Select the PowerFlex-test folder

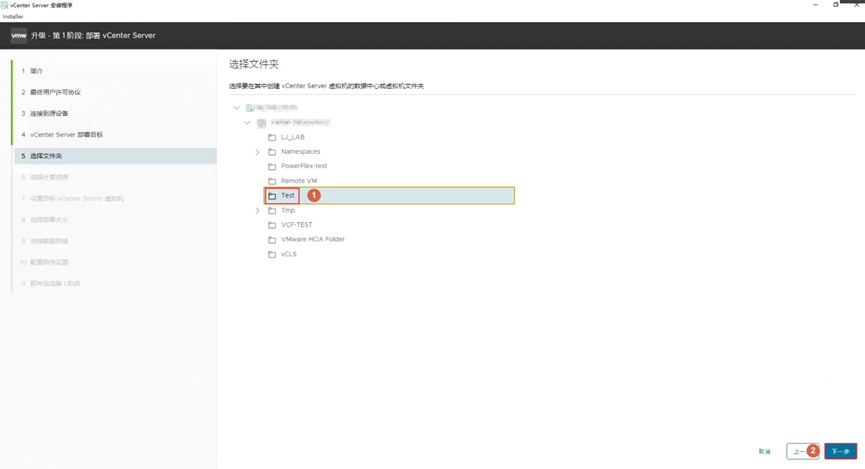pos(304,166)
